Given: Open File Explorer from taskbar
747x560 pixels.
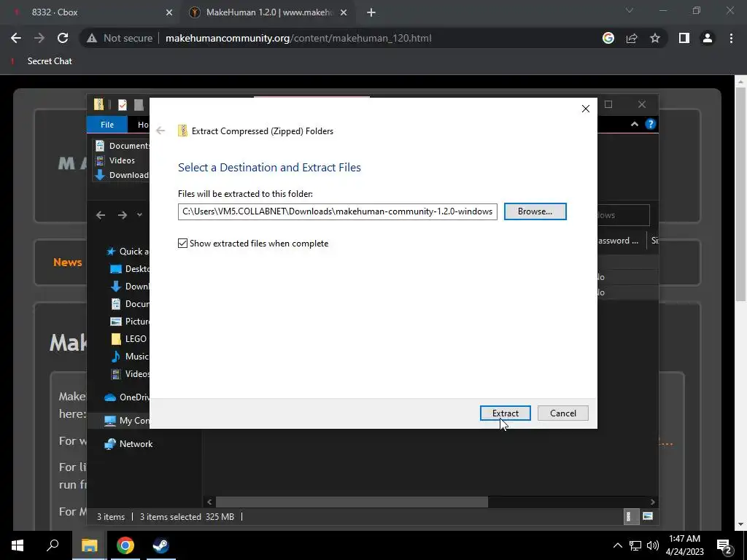Looking at the screenshot, I should (89, 545).
